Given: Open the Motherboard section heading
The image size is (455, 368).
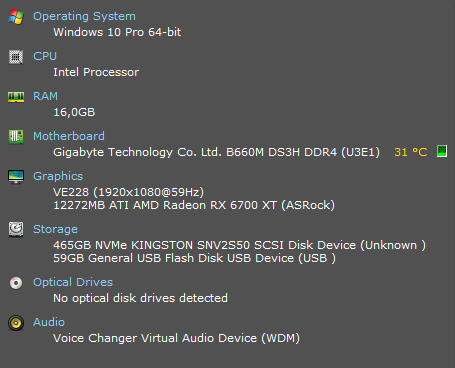Looking at the screenshot, I should pyautogui.click(x=69, y=136).
